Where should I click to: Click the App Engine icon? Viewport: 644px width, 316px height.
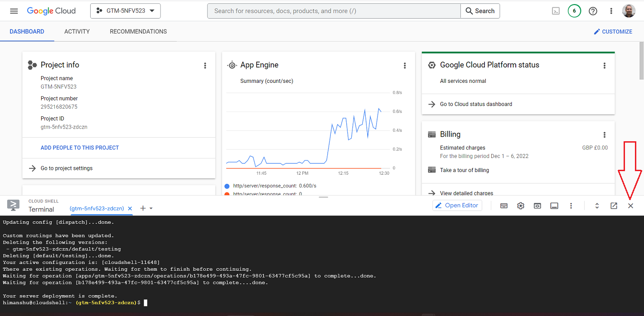[232, 65]
